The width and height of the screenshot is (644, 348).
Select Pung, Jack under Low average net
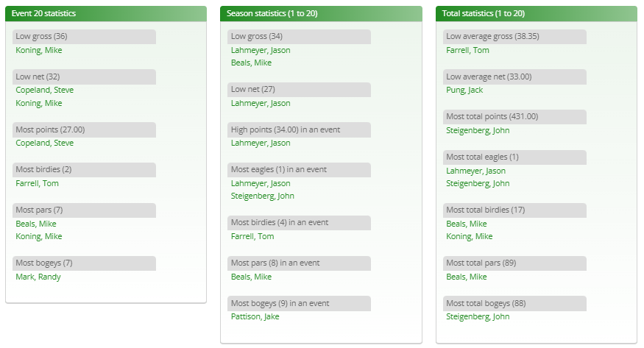[x=464, y=90]
